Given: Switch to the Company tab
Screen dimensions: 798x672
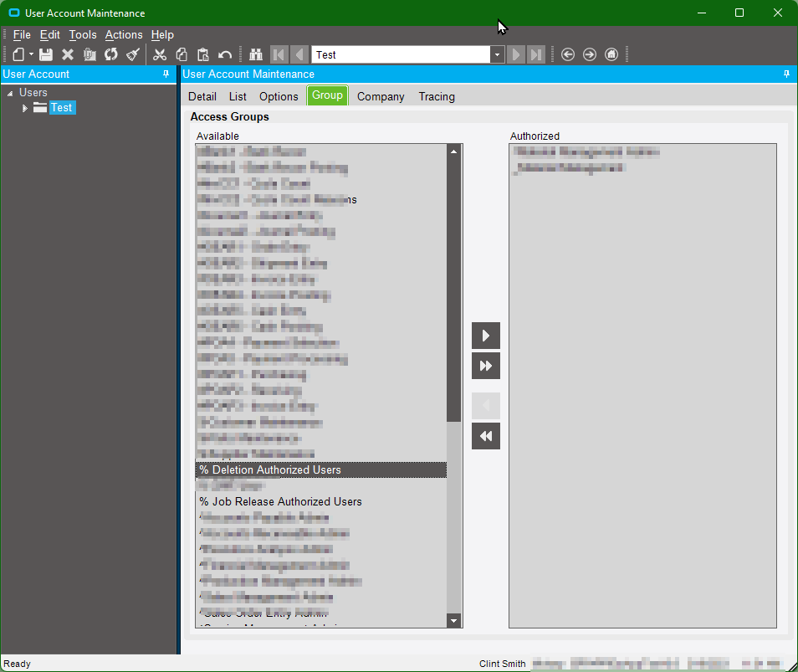Looking at the screenshot, I should [381, 96].
